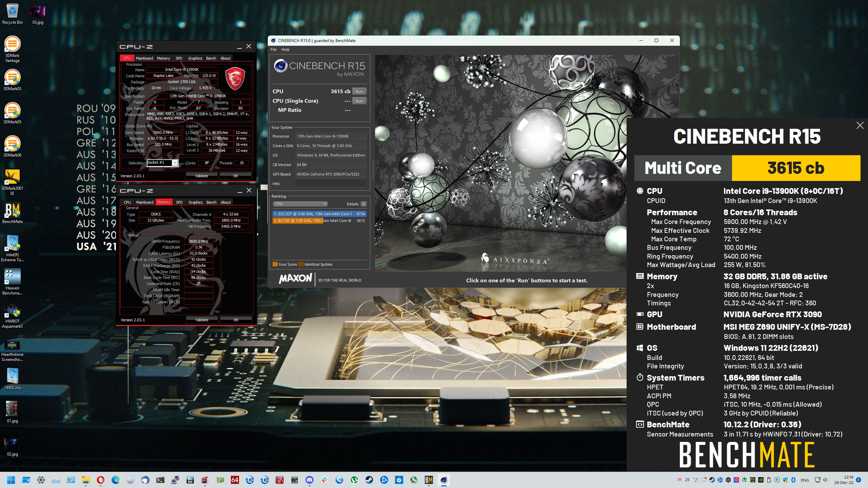The width and height of the screenshot is (868, 488).
Task: Click the Windows Start button
Action: 11,480
